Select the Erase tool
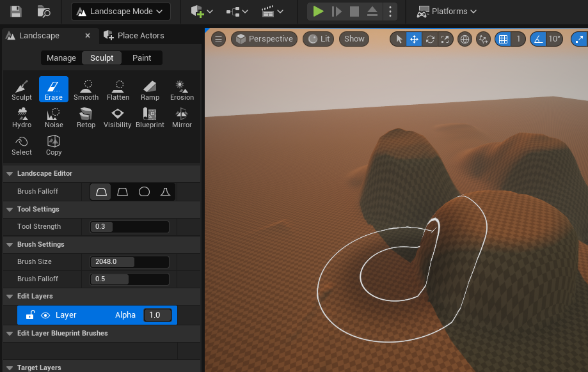Image resolution: width=588 pixels, height=372 pixels. [54, 90]
